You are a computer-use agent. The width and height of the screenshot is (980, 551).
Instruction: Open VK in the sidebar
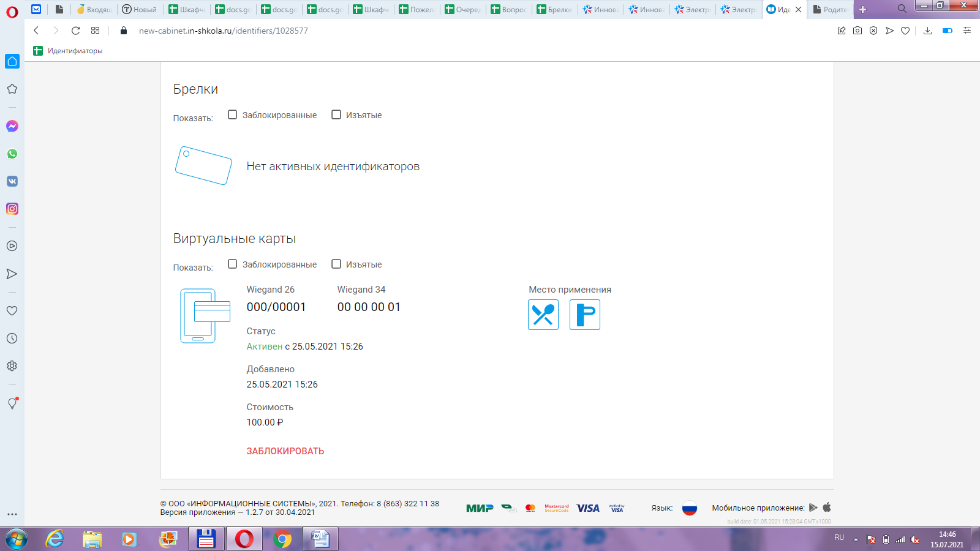click(12, 181)
